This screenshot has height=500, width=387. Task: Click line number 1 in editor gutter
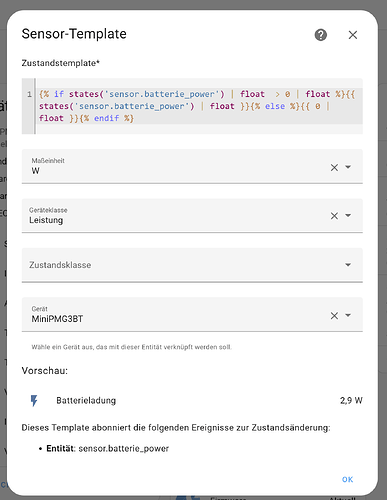point(30,94)
